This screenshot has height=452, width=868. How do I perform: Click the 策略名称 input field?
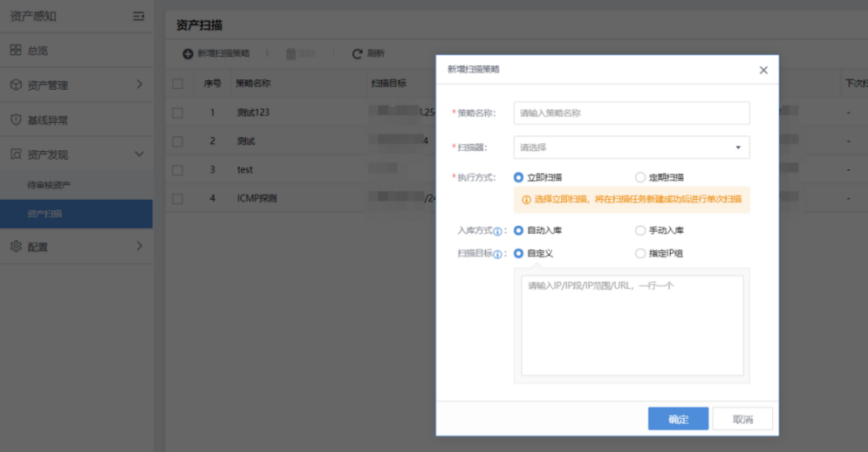pos(632,113)
